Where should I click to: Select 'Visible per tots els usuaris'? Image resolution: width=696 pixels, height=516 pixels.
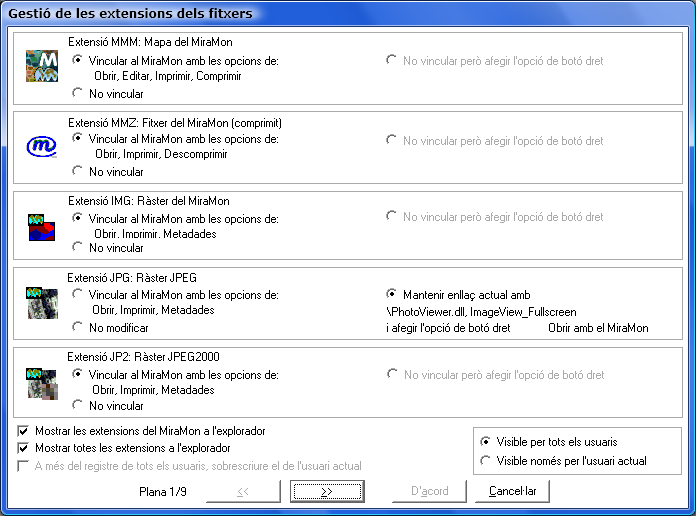point(486,442)
